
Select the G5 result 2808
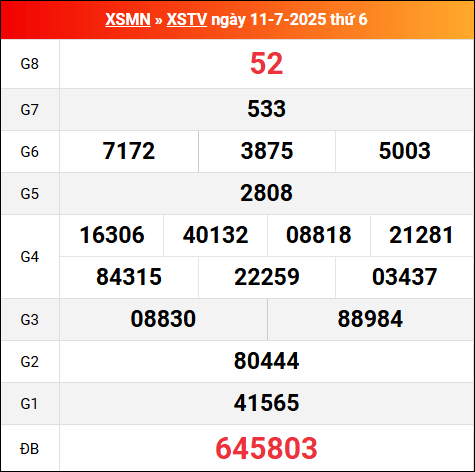point(266,193)
